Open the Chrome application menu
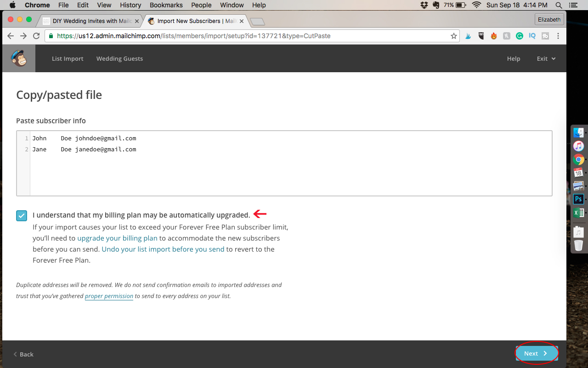 pos(37,5)
